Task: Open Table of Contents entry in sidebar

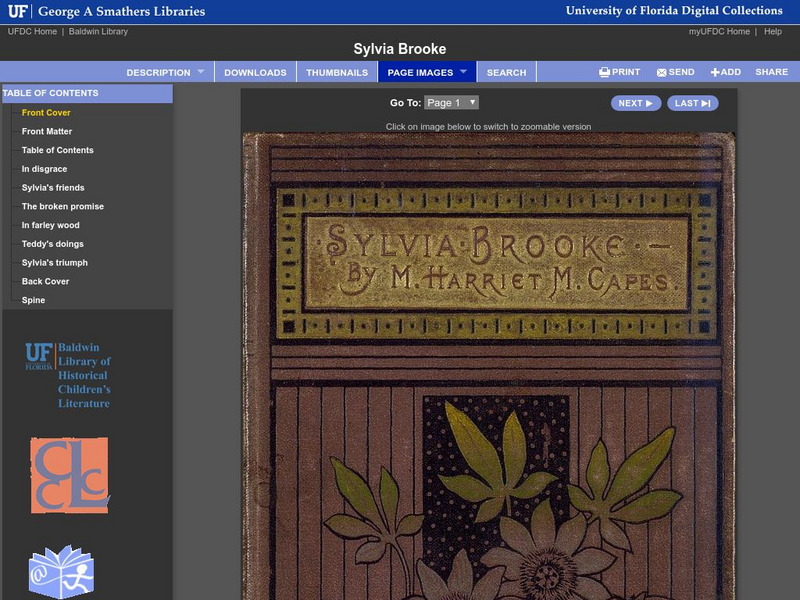Action: (57, 151)
